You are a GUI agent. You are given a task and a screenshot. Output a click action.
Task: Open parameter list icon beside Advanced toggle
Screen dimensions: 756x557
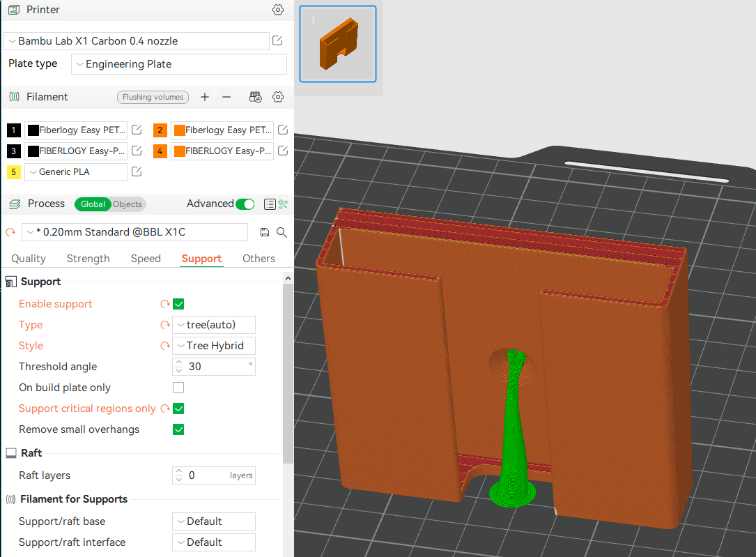coord(270,204)
